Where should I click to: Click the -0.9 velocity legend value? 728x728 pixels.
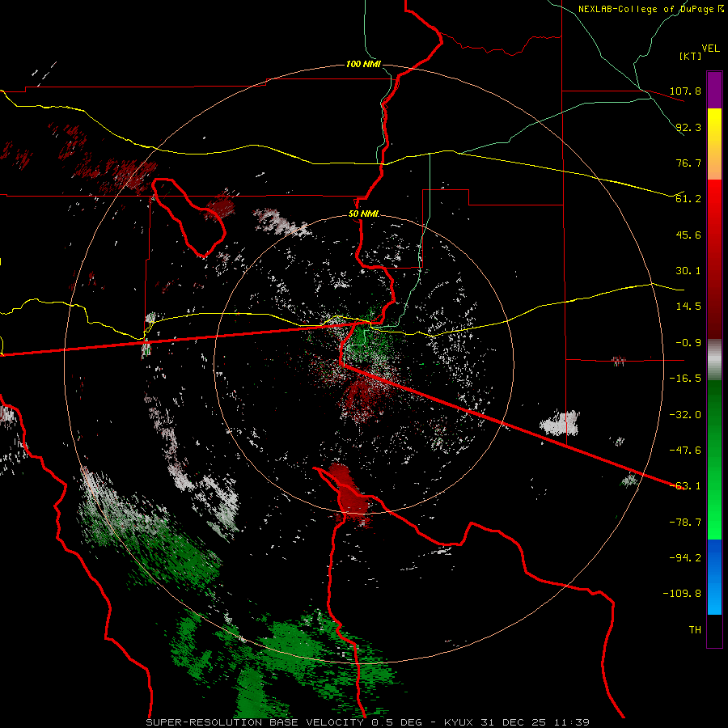688,343
